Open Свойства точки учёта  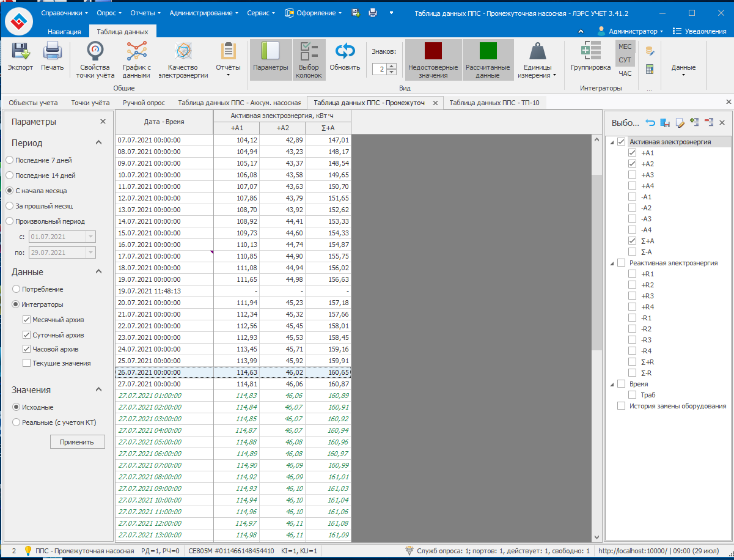[95, 60]
